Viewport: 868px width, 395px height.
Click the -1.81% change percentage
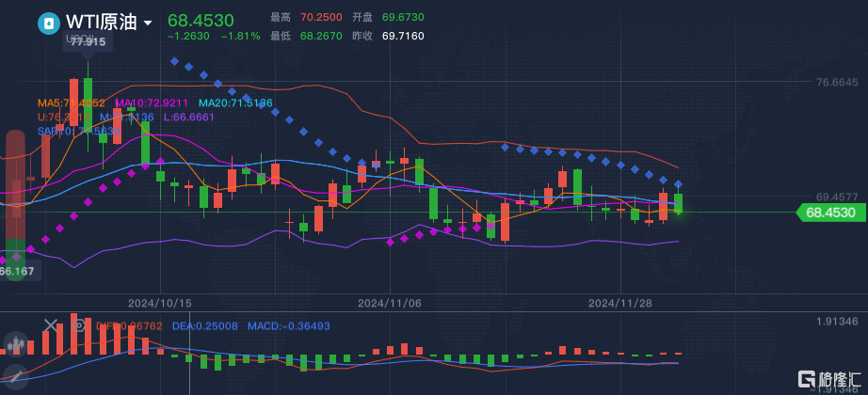click(241, 36)
